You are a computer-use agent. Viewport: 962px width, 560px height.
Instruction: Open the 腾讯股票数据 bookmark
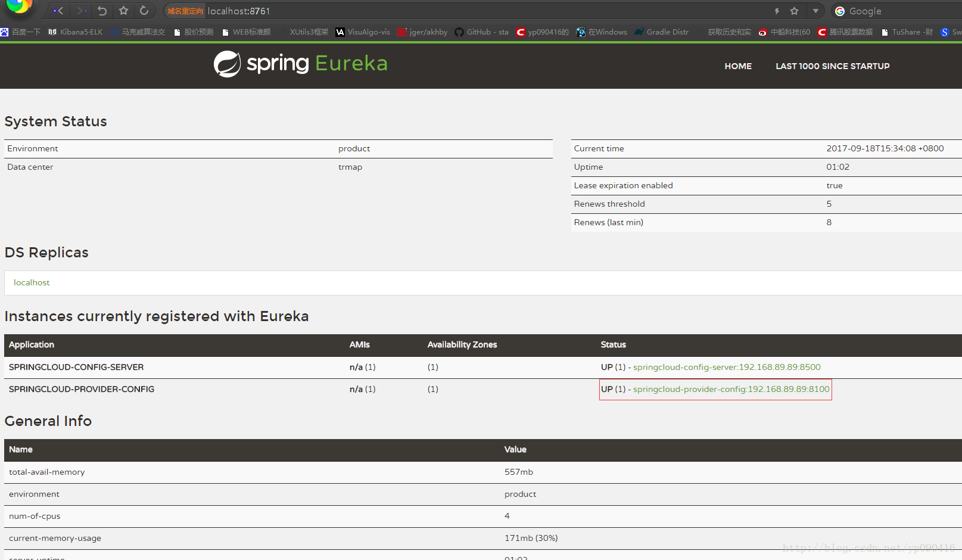coord(845,32)
